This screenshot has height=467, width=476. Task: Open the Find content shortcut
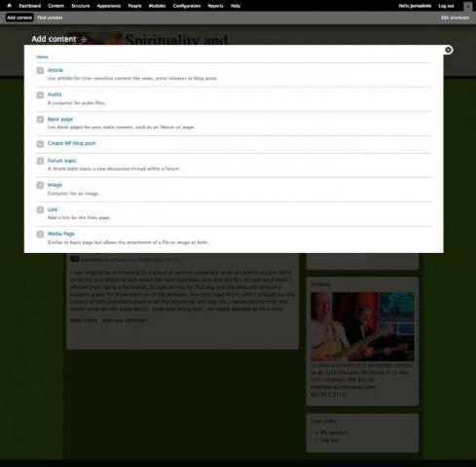pos(50,18)
